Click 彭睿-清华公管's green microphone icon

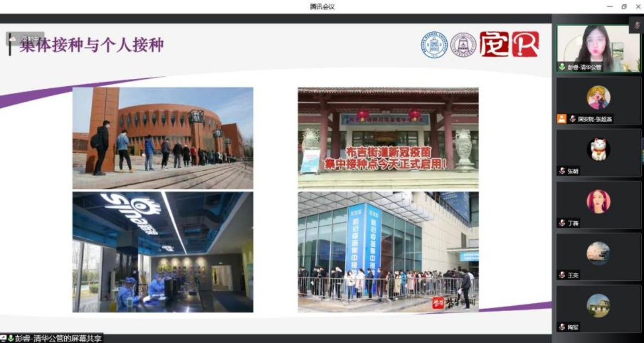click(x=562, y=67)
